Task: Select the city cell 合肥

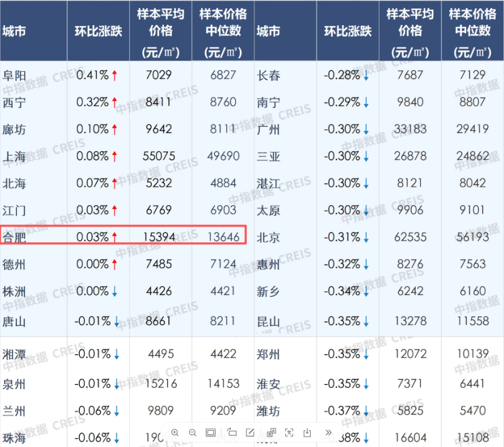Action: point(14,238)
